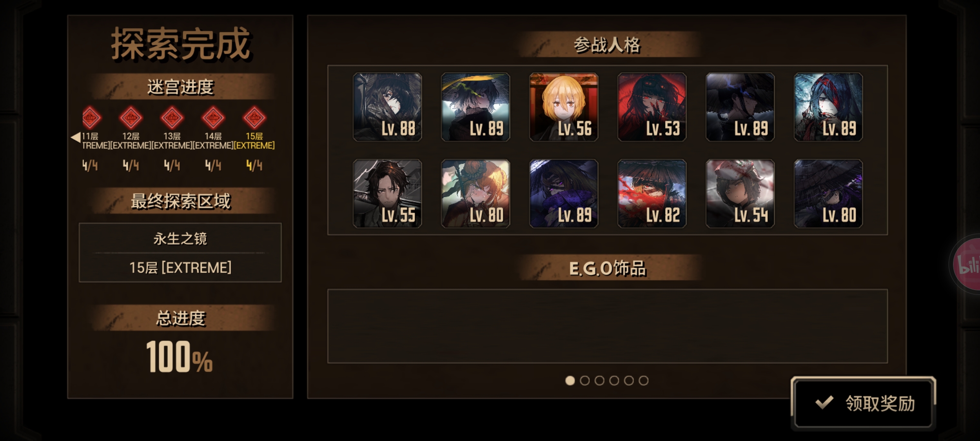Image resolution: width=980 pixels, height=441 pixels.
Task: Click the 15层 clear diamond icon
Action: coord(254,118)
